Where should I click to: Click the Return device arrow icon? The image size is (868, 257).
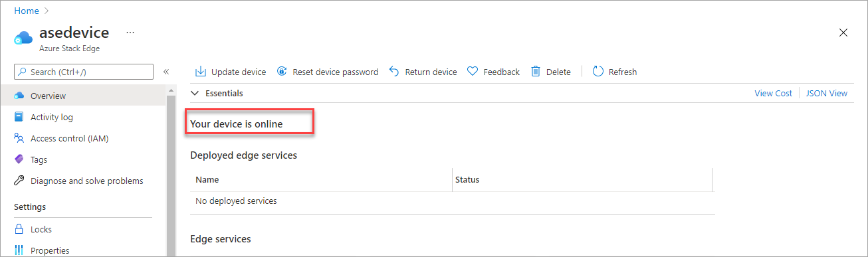click(x=394, y=72)
